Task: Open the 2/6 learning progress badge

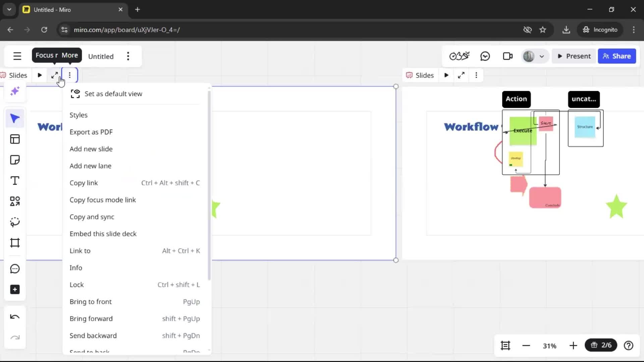Action: (x=601, y=345)
